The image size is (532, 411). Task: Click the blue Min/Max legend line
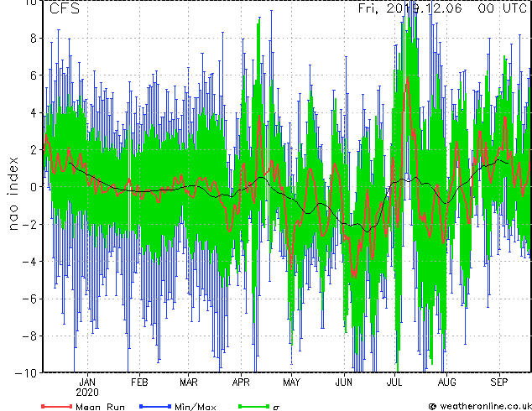click(x=155, y=406)
